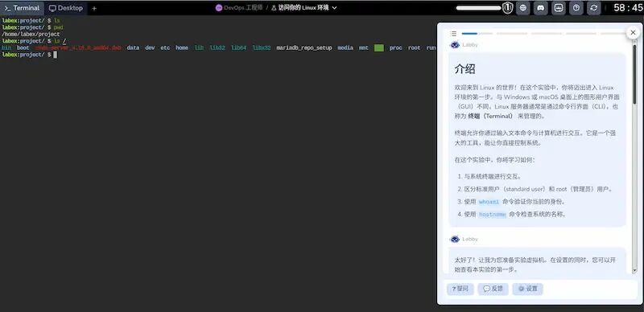Click the white progress bar in top bar
The height and width of the screenshot is (312, 644).
(478, 8)
